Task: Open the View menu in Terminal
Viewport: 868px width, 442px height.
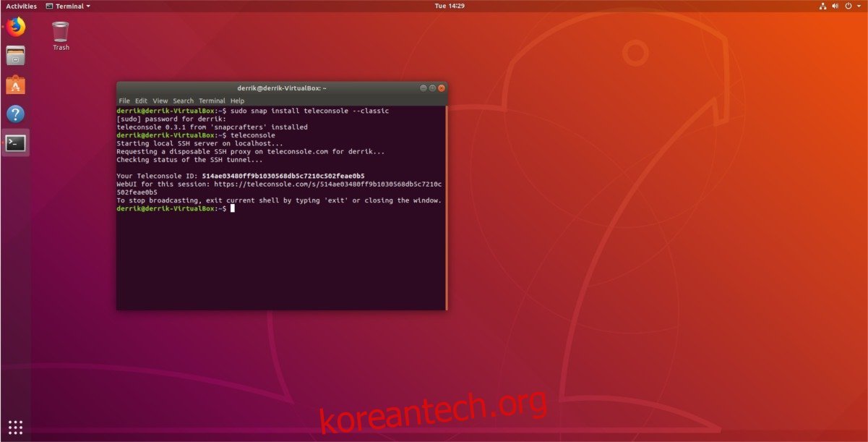Action: tap(160, 101)
